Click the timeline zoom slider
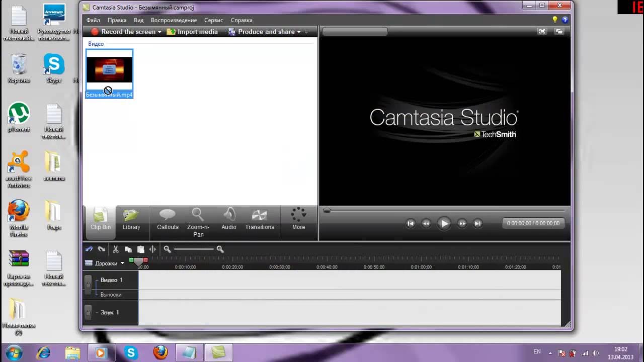Viewport: 644px width, 362px height. click(194, 249)
